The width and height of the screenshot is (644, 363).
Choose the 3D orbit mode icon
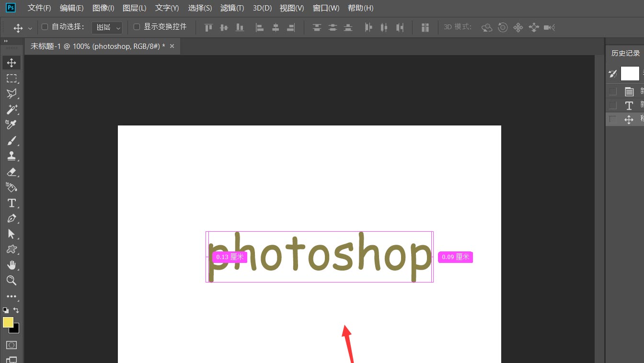click(487, 28)
